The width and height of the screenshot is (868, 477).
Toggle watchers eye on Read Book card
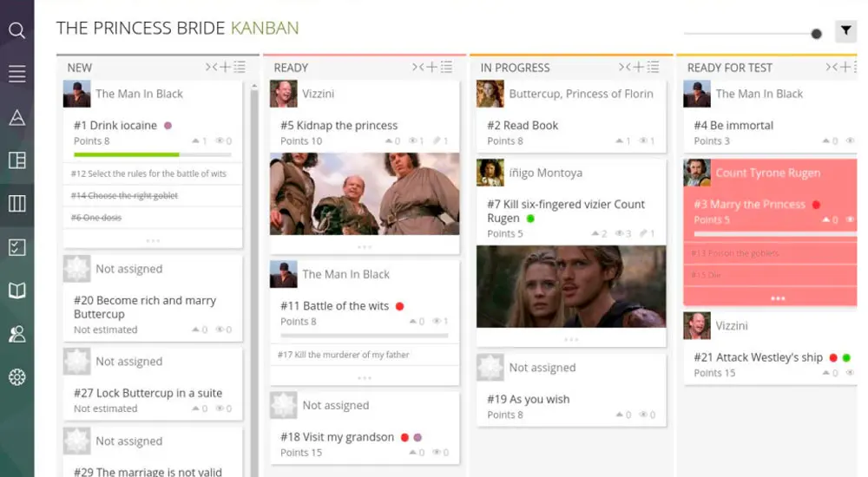point(644,141)
